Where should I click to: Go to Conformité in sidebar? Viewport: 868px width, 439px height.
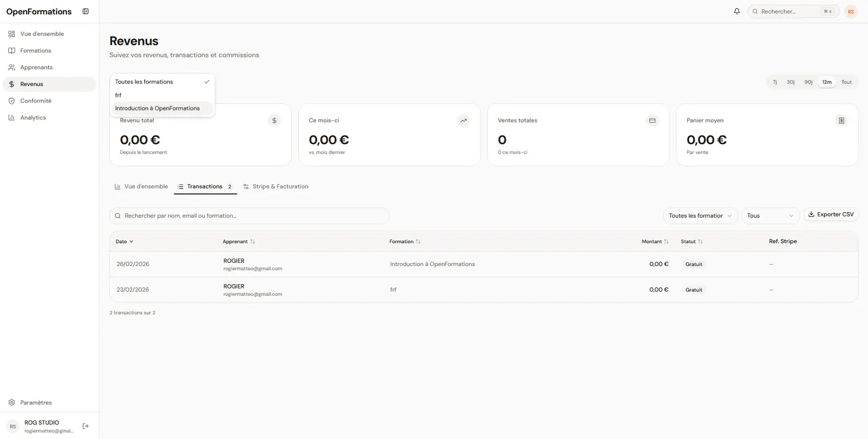(x=50, y=100)
